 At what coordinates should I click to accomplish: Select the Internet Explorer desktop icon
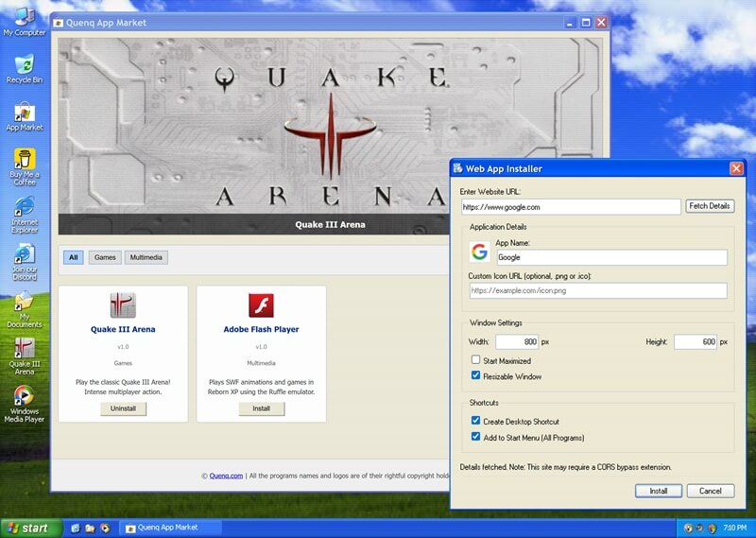[x=25, y=215]
